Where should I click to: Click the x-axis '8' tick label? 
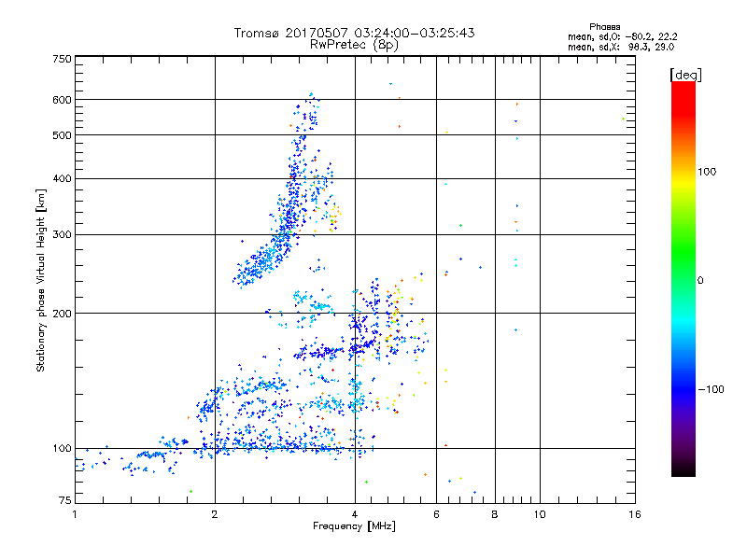point(495,514)
